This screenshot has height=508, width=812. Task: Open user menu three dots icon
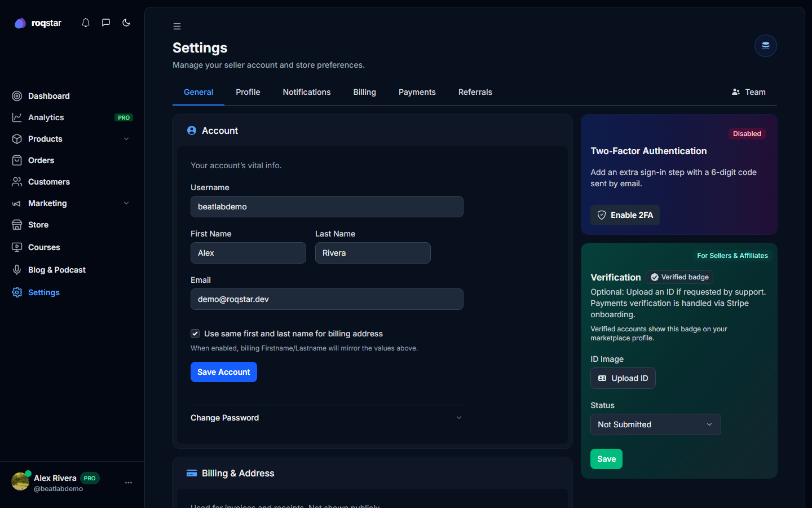[x=129, y=483]
